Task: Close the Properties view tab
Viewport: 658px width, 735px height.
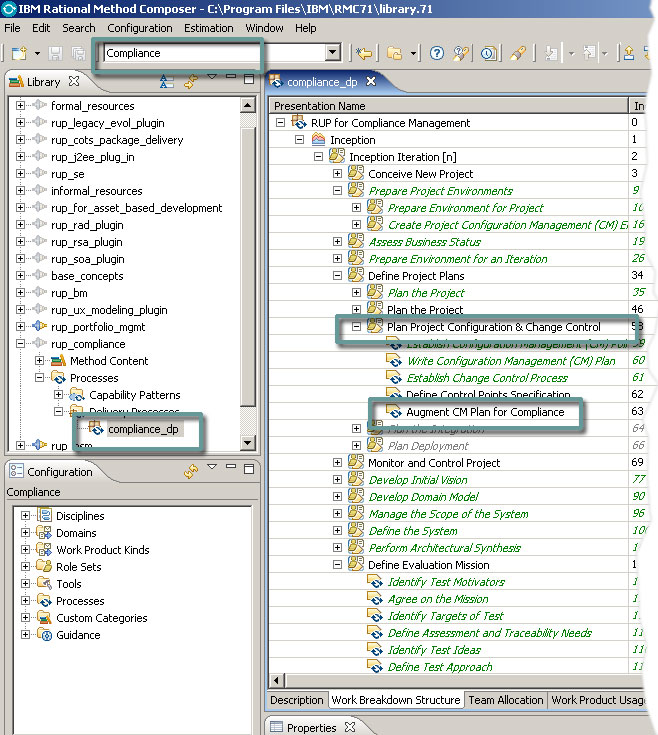Action: (x=350, y=727)
